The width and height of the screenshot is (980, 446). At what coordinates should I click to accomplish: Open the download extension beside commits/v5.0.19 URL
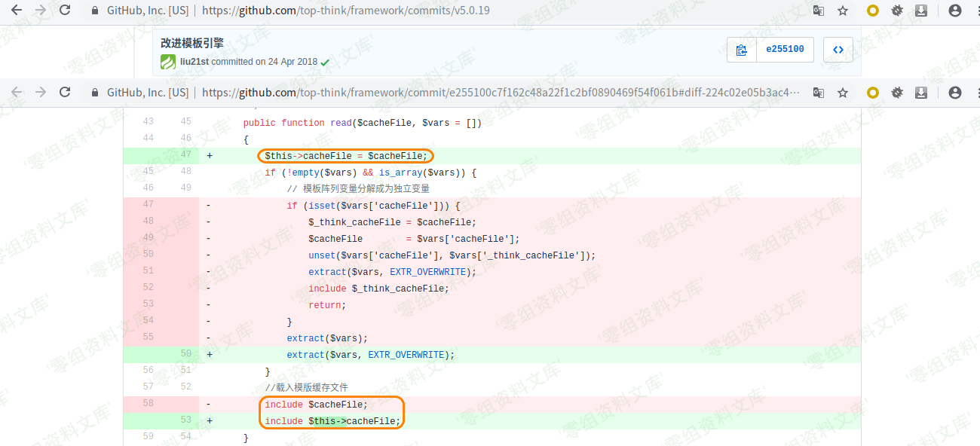(920, 11)
